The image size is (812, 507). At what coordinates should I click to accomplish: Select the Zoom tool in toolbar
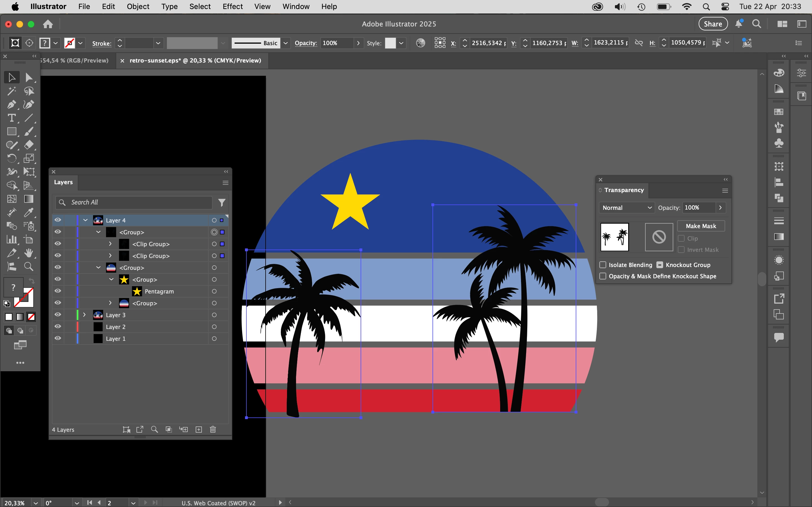click(29, 266)
